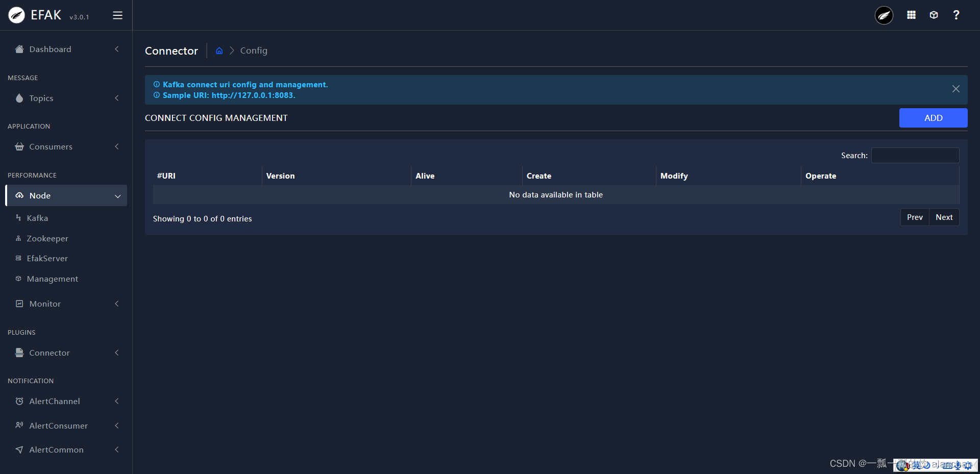Open the EfakServer node page
Viewport: 980px width, 474px height.
[47, 258]
